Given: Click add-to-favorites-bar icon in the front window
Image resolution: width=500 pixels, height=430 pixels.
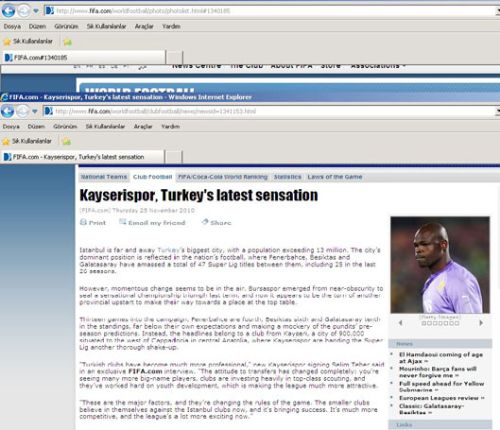Looking at the screenshot, I should point(67,141).
